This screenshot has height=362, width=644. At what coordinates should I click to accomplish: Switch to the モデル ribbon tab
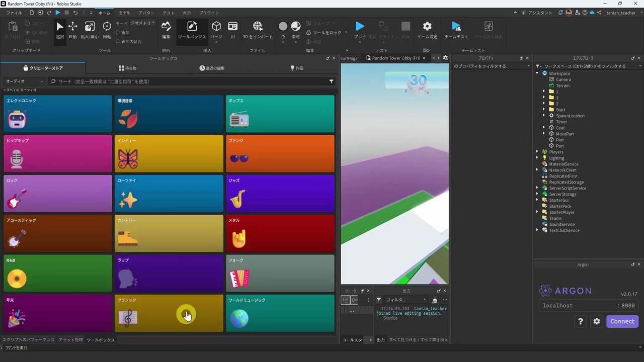(124, 13)
